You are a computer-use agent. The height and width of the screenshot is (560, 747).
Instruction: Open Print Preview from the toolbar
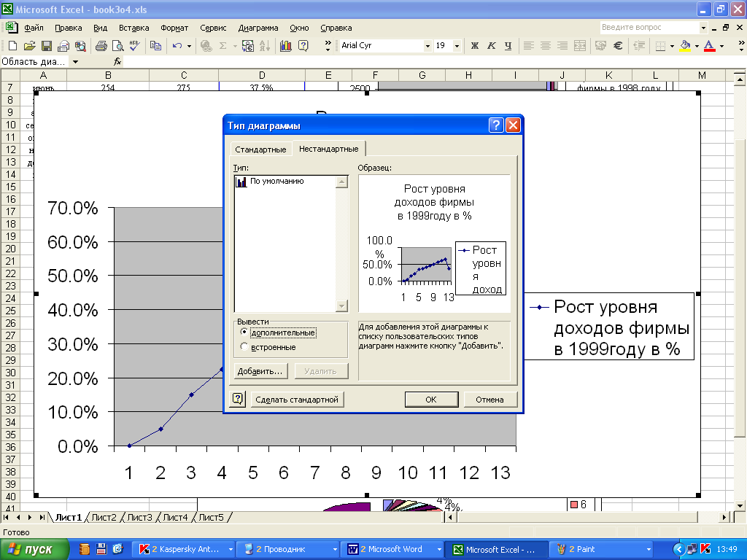pos(117,46)
